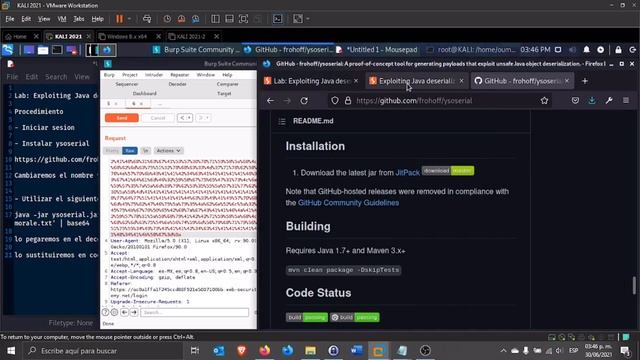Open Firefox downloads arrow icon

(x=592, y=100)
